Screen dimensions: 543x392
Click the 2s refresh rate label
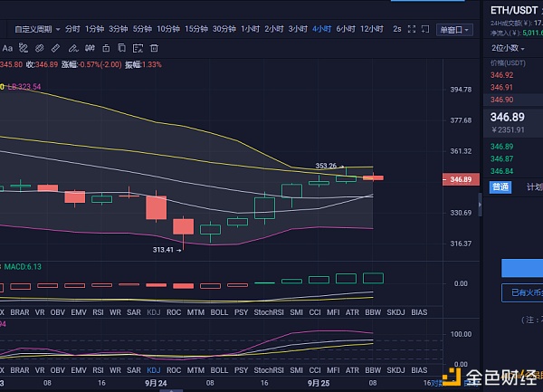[x=397, y=29]
